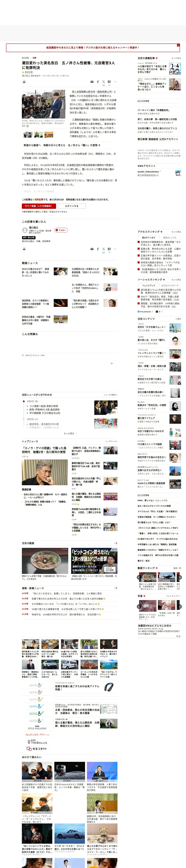Click the asahi_fukushima account avatar

coord(178,173)
